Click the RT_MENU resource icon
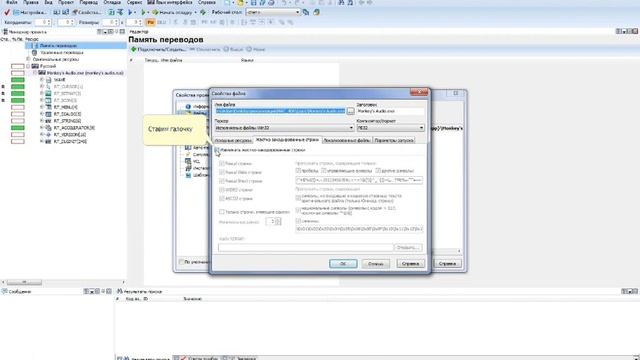The height and width of the screenshot is (360, 640). pos(49,107)
